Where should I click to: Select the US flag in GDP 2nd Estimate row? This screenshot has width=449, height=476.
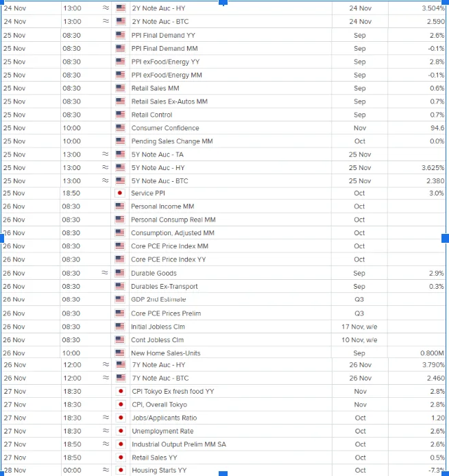[x=120, y=299]
